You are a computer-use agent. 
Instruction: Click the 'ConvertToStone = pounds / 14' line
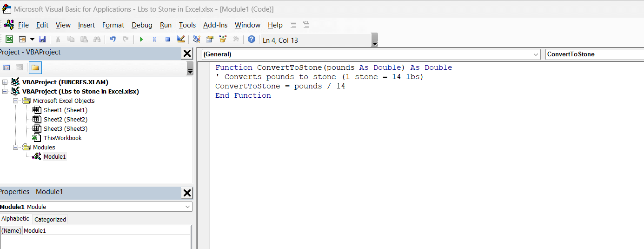tap(280, 86)
